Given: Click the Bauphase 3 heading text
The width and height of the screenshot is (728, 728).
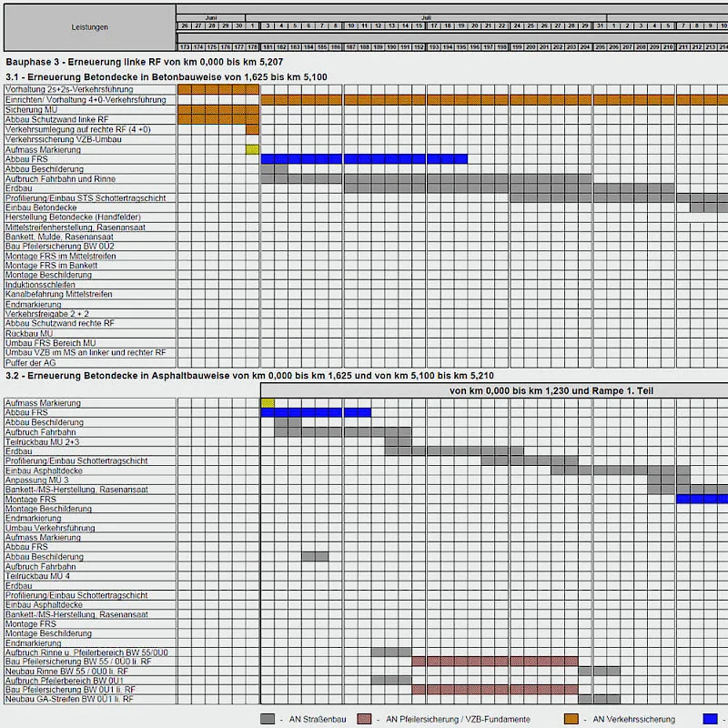Looking at the screenshot, I should 145,62.
